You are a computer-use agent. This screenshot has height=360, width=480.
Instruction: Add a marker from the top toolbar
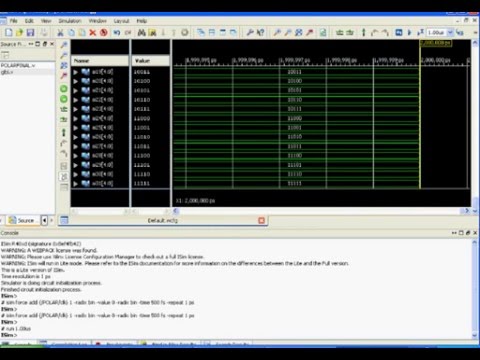364,32
